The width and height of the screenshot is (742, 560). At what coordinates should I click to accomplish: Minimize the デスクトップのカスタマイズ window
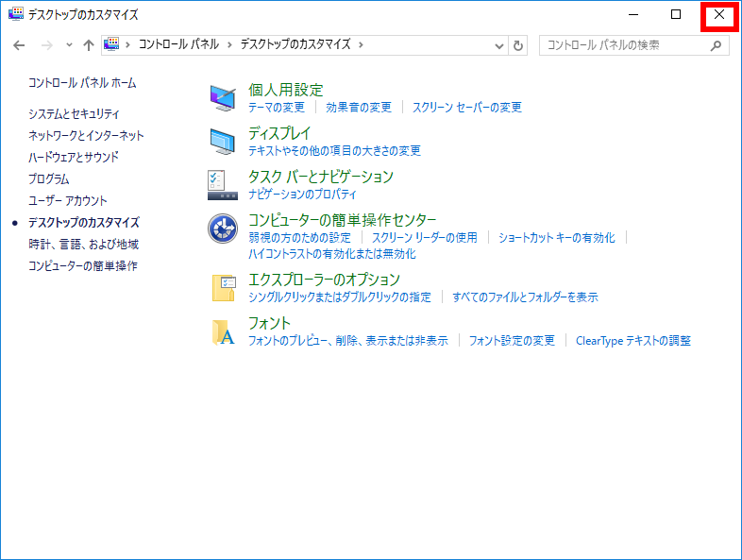[633, 15]
